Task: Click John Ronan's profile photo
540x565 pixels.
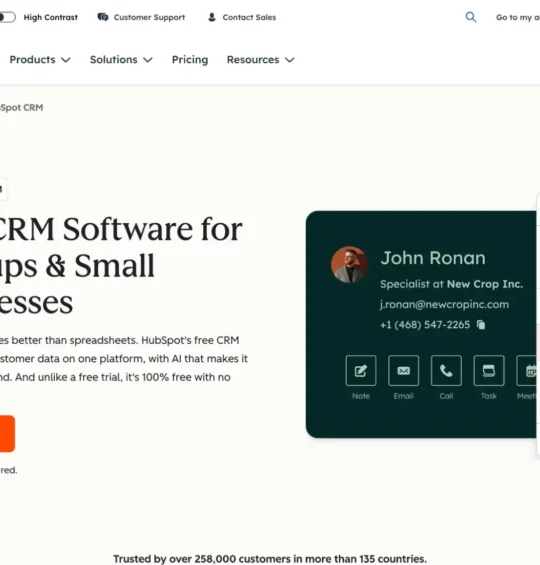Action: pos(349,264)
